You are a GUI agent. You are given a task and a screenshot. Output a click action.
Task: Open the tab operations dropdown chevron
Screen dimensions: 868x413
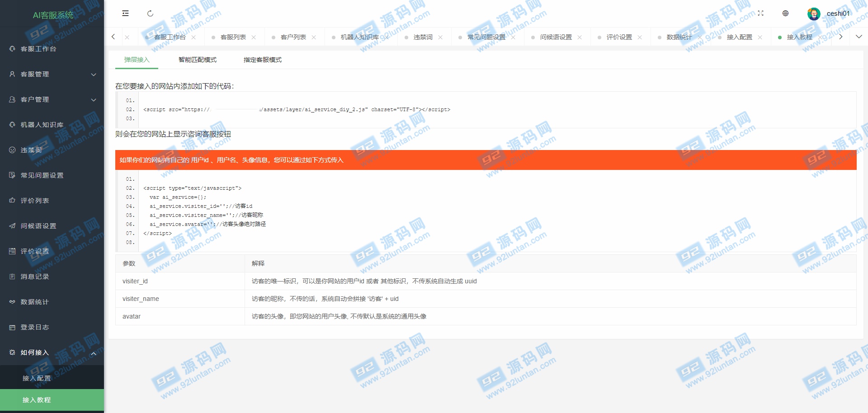pos(859,37)
